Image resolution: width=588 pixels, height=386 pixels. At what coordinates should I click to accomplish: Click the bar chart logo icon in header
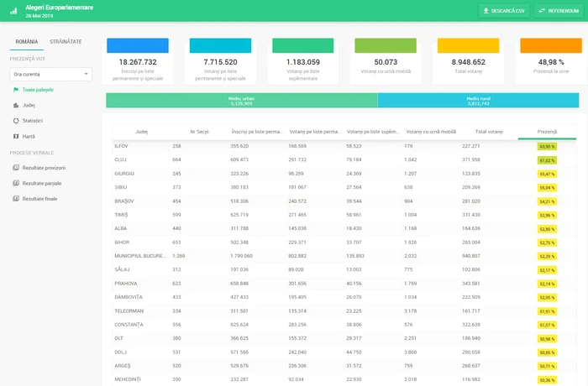[13, 11]
